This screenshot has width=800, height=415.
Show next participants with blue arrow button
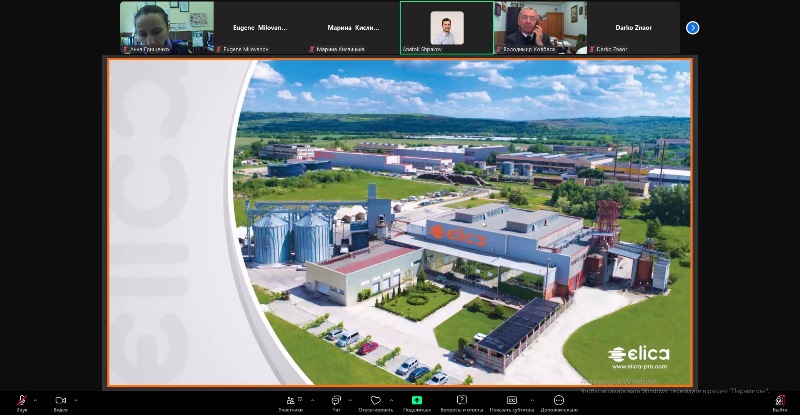[692, 28]
